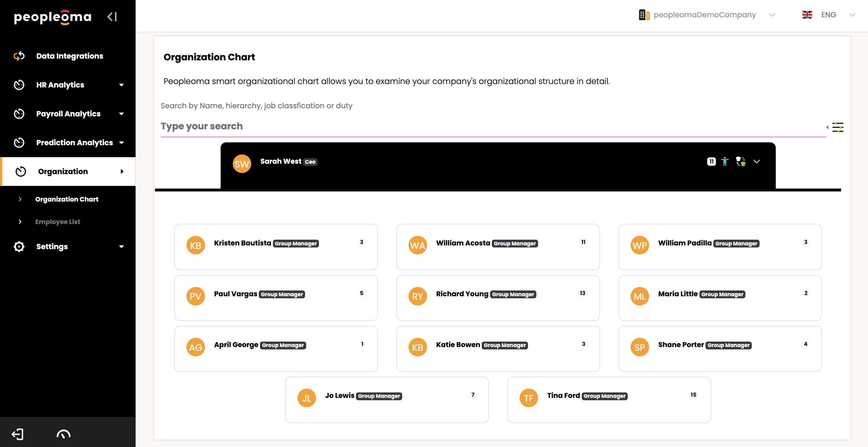Click the logout icon at sidebar bottom
Screen dimensions: 868x447
click(18, 434)
